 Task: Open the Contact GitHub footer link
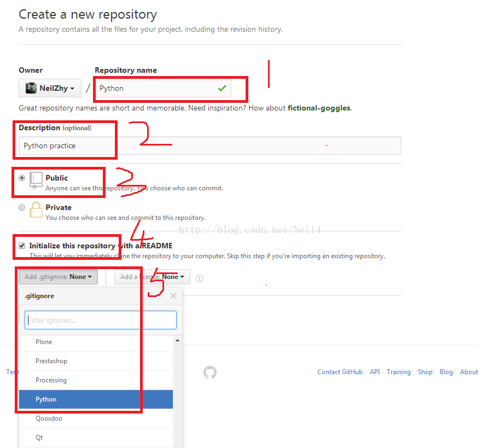pyautogui.click(x=340, y=372)
